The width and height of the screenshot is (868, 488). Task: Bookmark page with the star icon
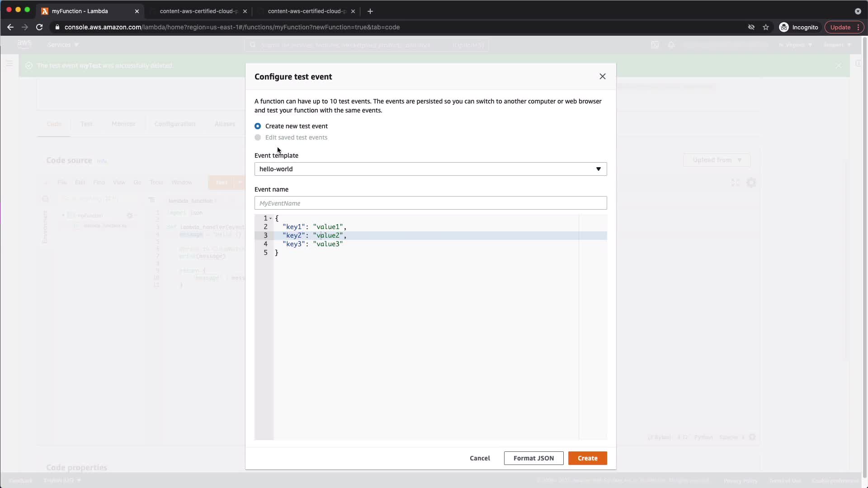(x=766, y=27)
